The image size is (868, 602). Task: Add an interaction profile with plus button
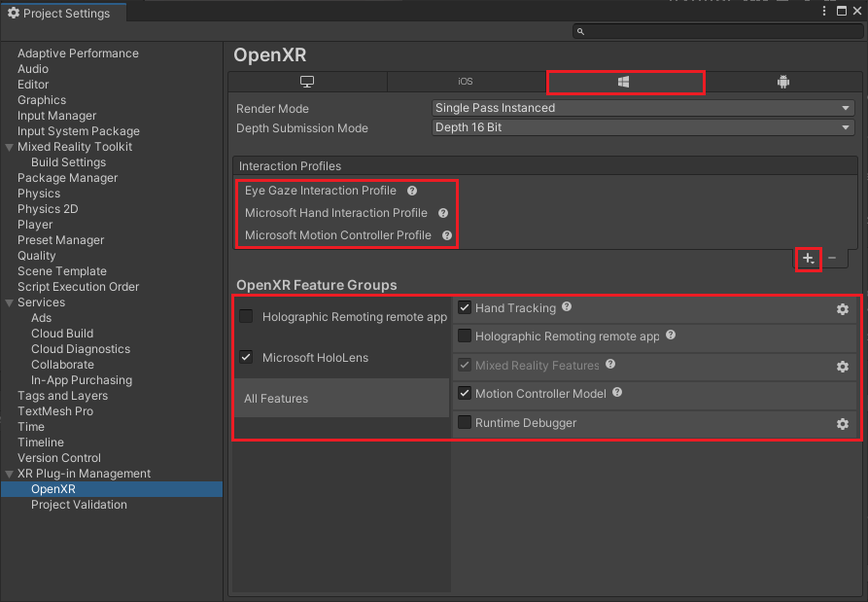click(808, 259)
